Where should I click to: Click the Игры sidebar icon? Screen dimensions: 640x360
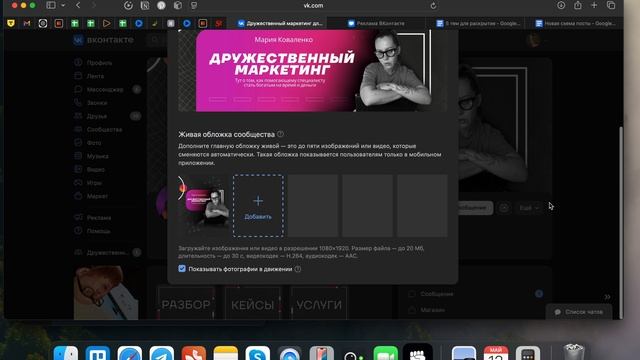[78, 183]
